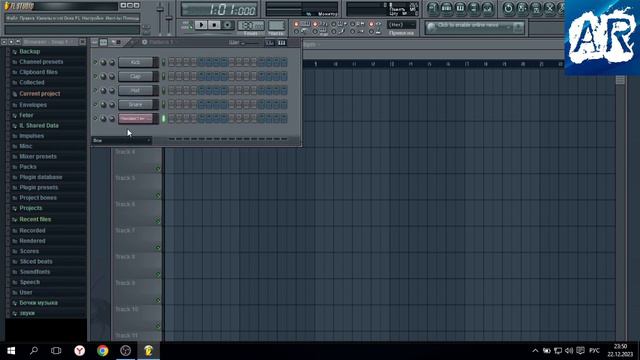Mute the Hat channel with its LED

coord(96,90)
